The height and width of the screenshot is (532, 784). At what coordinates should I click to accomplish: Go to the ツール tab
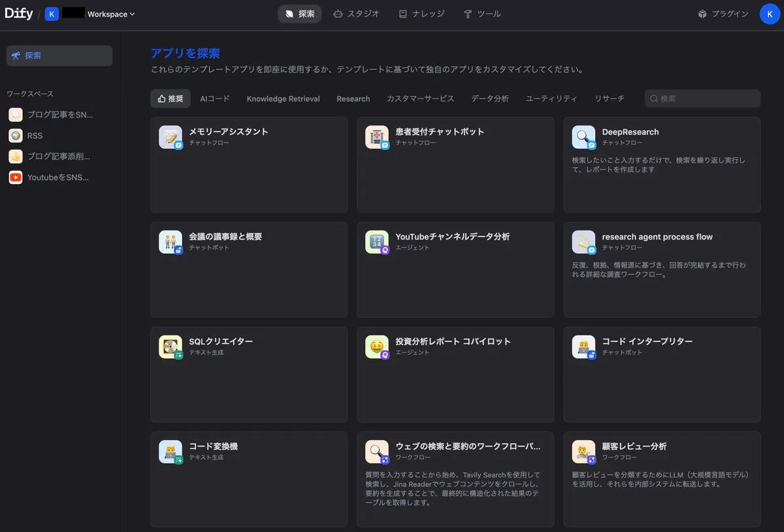coord(482,14)
